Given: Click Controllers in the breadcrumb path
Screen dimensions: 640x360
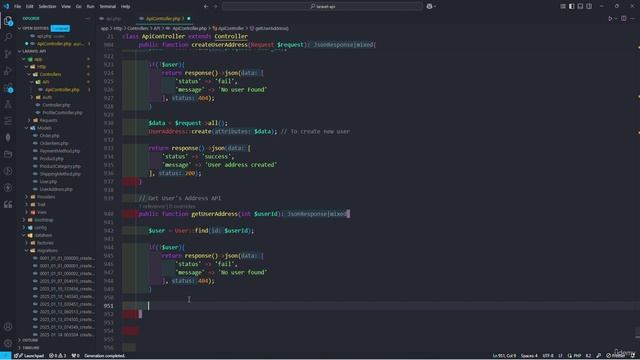Looking at the screenshot, I should [x=138, y=29].
